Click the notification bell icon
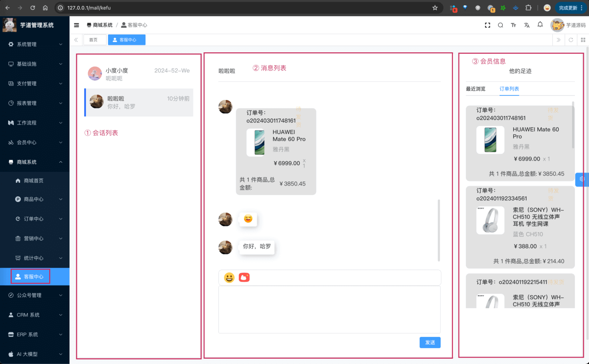This screenshot has width=589, height=364. (x=540, y=25)
